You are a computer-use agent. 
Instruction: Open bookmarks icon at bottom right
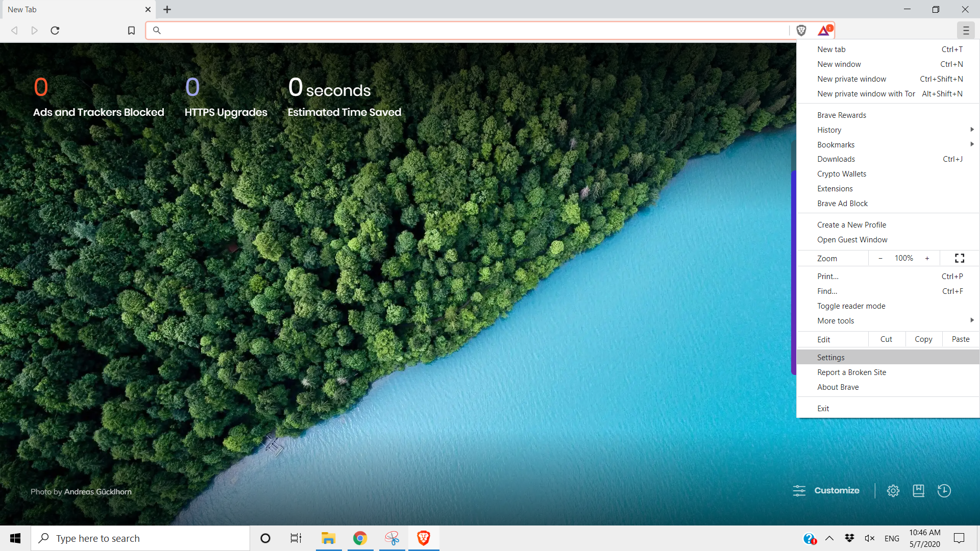tap(918, 491)
